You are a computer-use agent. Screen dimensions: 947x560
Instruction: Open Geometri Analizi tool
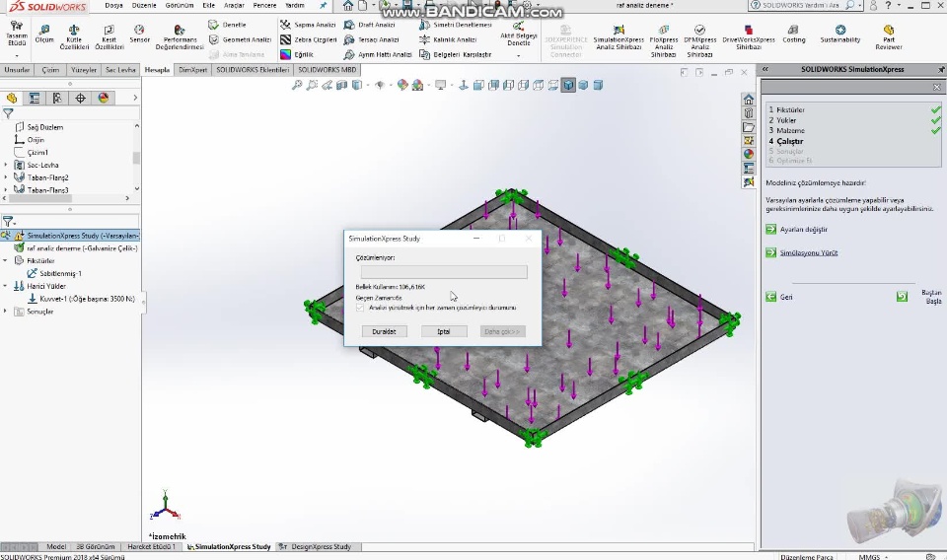pyautogui.click(x=240, y=39)
